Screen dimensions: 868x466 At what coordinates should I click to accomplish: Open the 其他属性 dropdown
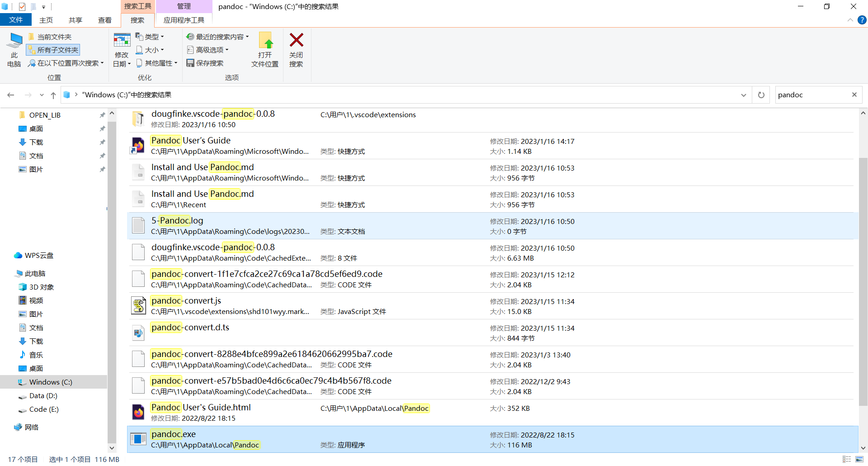[157, 63]
